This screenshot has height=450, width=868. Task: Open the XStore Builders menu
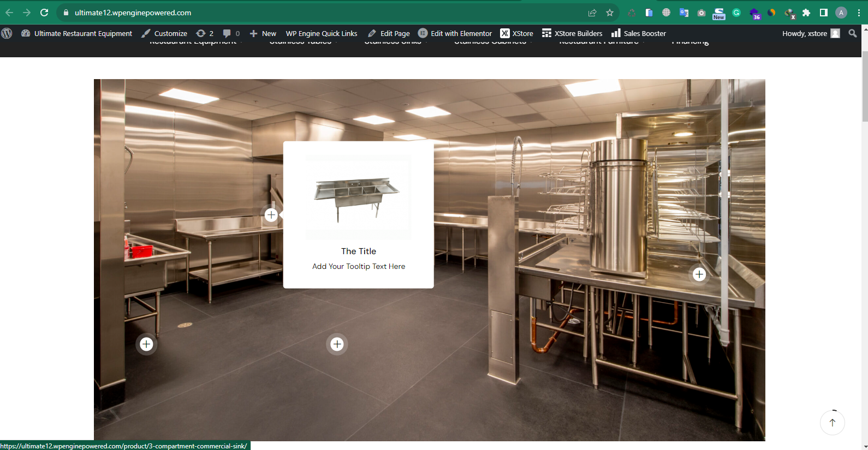pyautogui.click(x=572, y=33)
